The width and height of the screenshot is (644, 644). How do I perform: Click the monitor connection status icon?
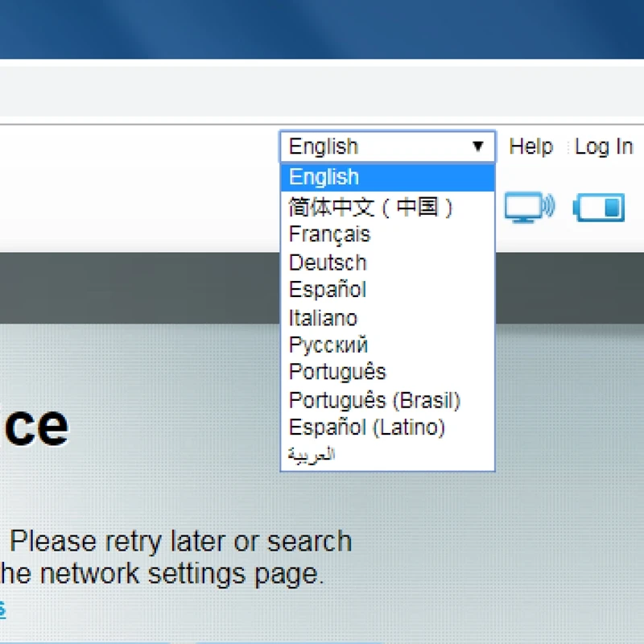530,207
